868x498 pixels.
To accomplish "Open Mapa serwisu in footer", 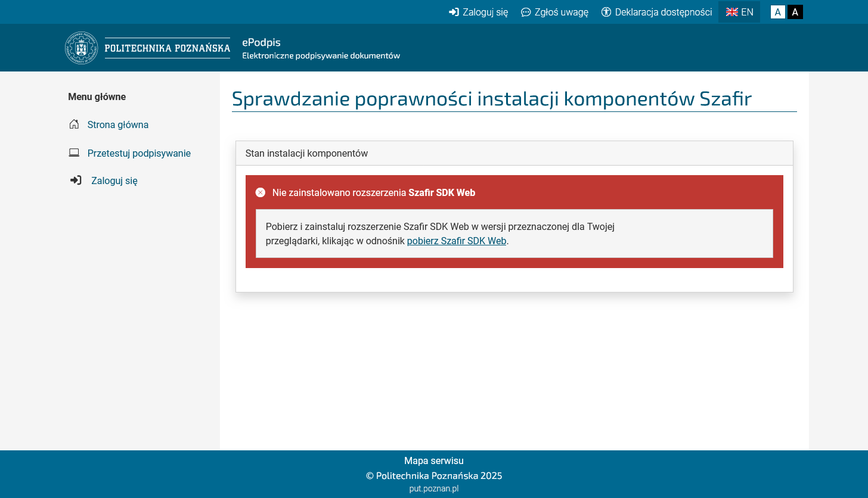I will (x=433, y=460).
